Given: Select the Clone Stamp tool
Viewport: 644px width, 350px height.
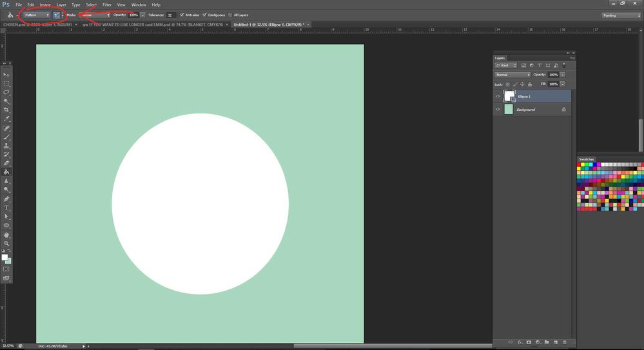Looking at the screenshot, I should (6, 146).
